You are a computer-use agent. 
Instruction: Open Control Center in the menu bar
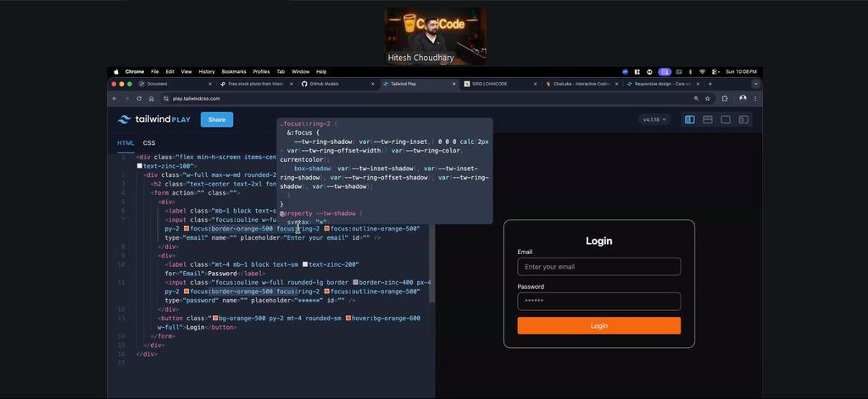[x=715, y=72]
